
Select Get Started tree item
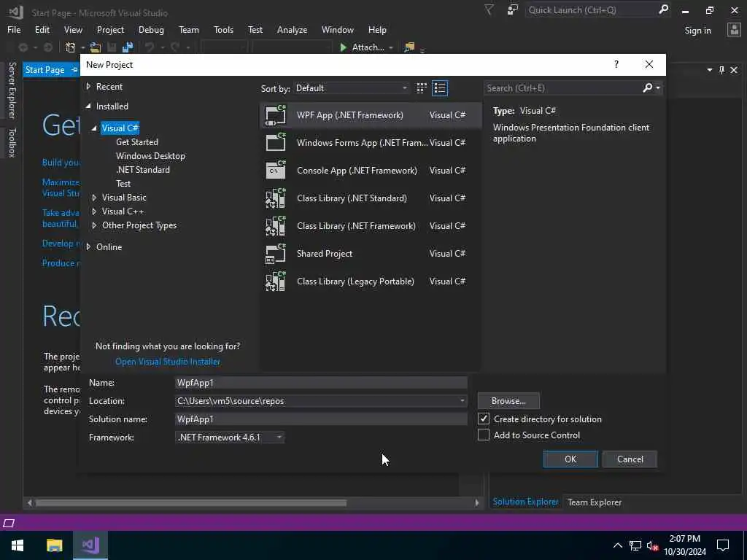(x=136, y=142)
